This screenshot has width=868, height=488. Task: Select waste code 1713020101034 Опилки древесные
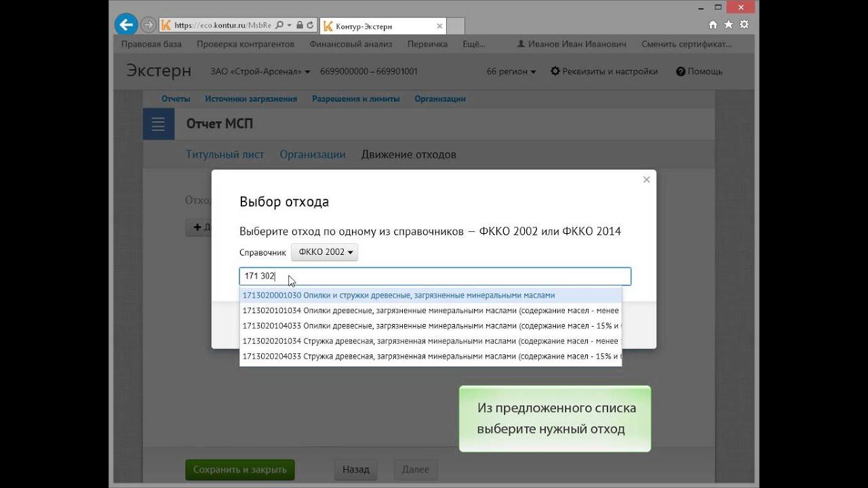pyautogui.click(x=431, y=310)
